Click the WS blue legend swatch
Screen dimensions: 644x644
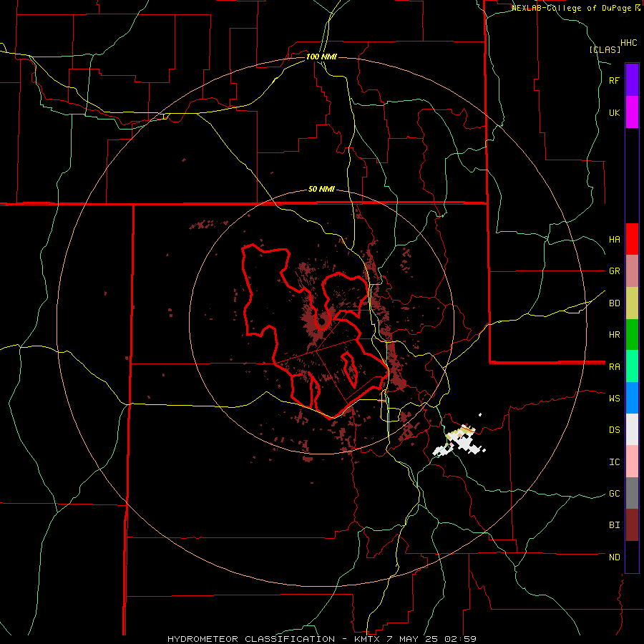point(632,398)
